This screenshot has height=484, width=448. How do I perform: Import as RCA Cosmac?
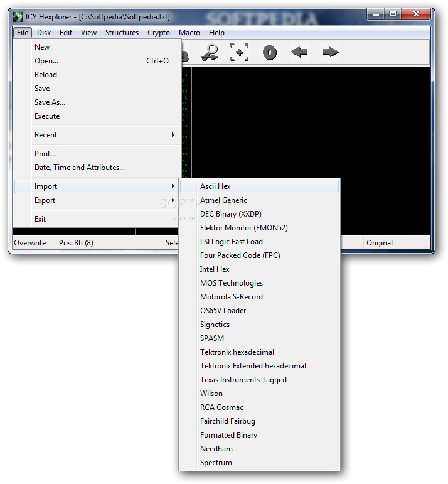[260, 407]
